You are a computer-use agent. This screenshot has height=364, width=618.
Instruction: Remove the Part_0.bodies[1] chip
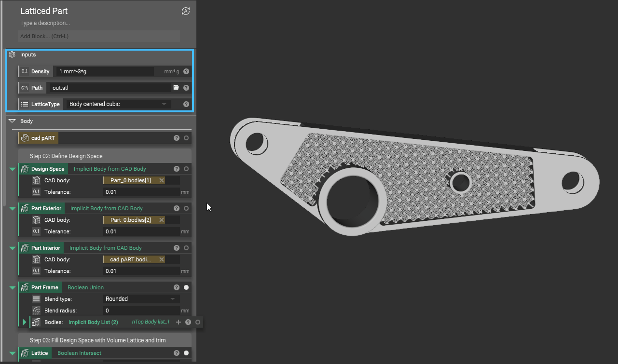click(x=162, y=180)
